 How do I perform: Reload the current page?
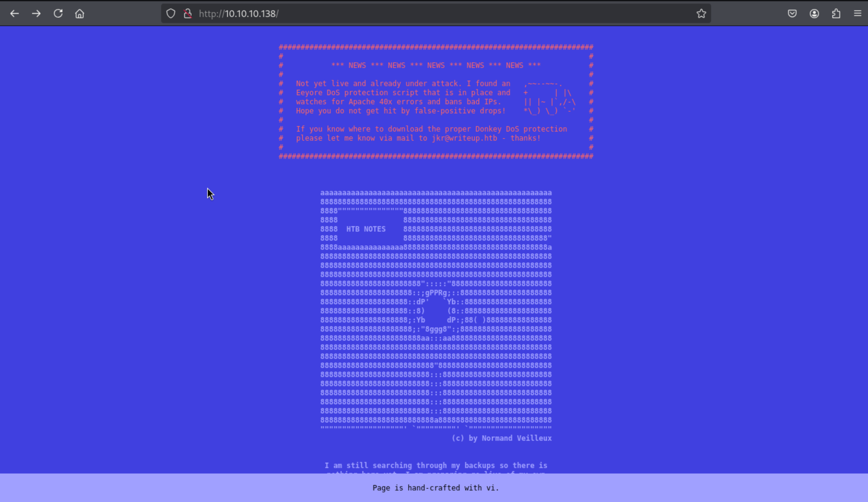pos(58,14)
